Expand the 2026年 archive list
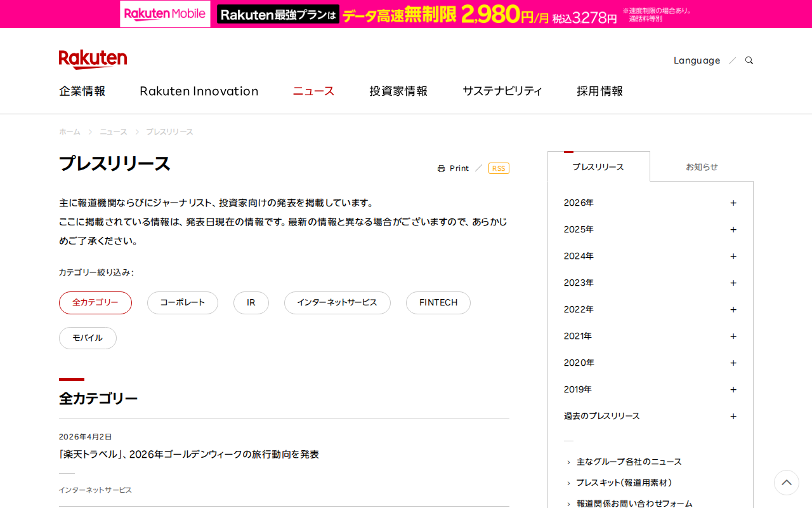Image resolution: width=812 pixels, height=508 pixels. [x=650, y=203]
